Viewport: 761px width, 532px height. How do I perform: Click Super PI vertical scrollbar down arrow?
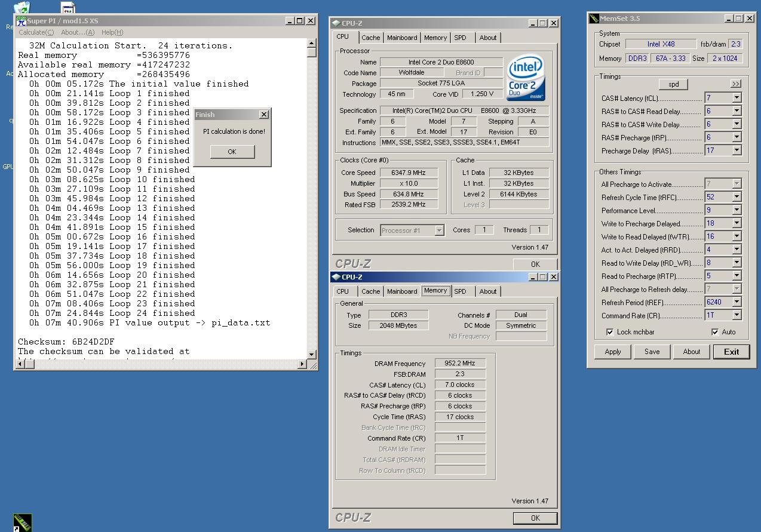[311, 355]
